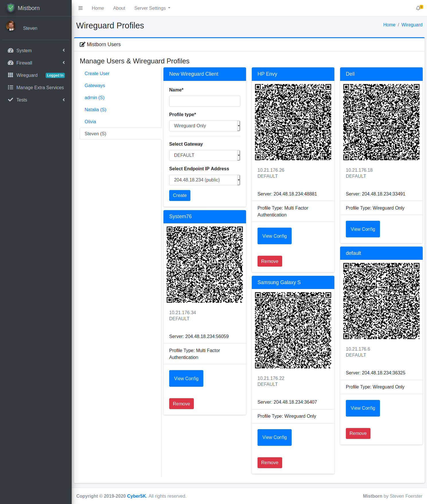Click Steven username in the sidebar

click(x=30, y=28)
